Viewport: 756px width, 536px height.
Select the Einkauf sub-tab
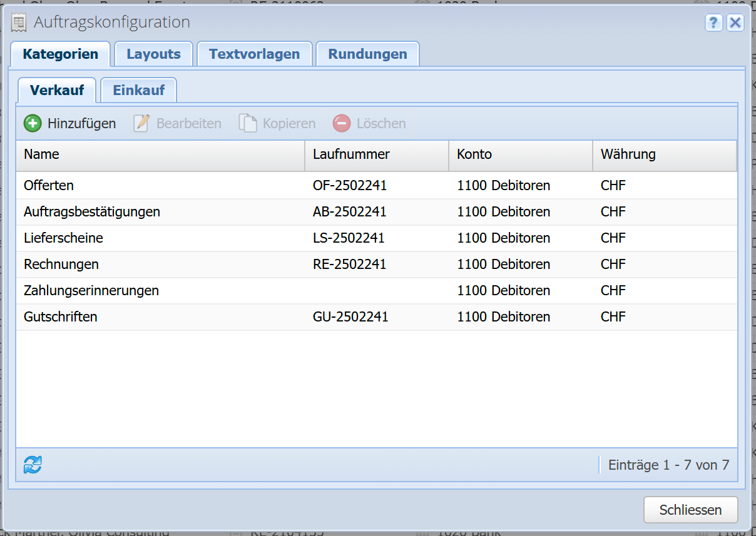[138, 90]
